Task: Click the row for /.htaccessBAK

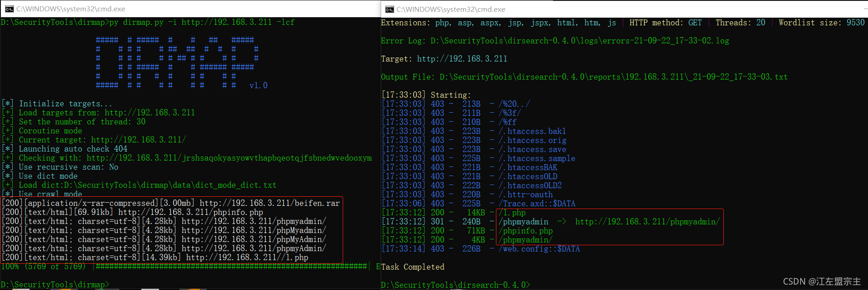Action: click(x=470, y=167)
